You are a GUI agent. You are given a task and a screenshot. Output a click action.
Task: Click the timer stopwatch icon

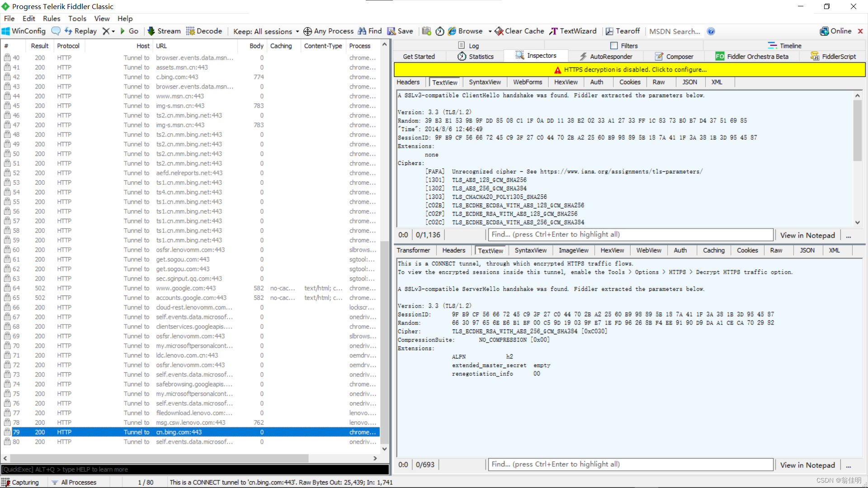coord(440,31)
